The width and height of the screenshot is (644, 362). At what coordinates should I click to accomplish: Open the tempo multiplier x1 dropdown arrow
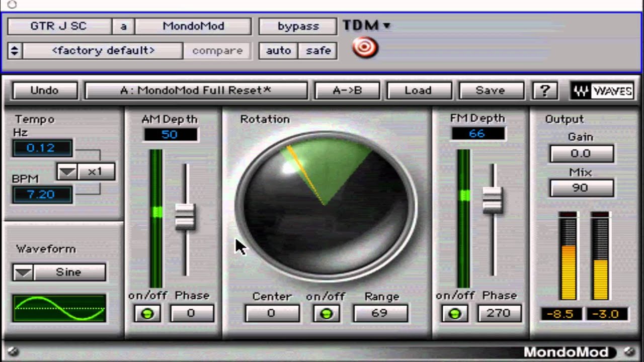67,172
